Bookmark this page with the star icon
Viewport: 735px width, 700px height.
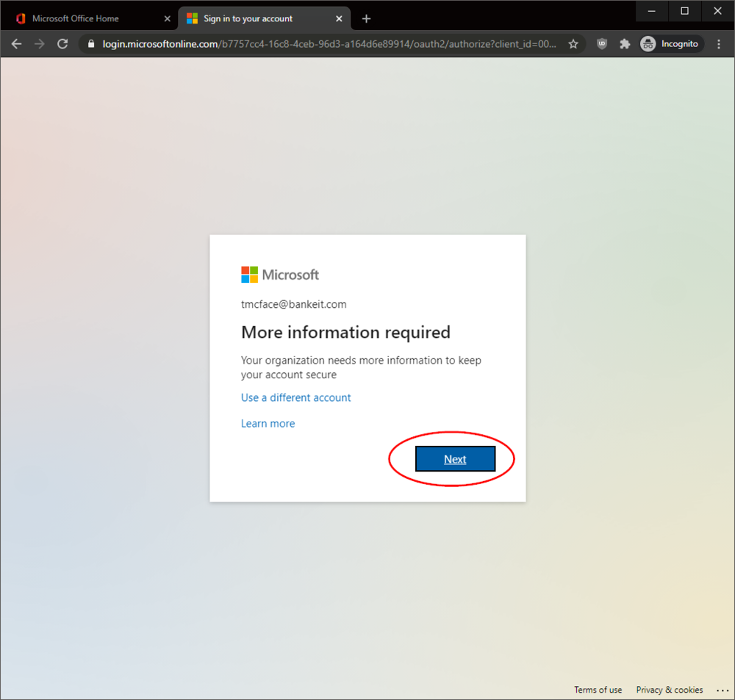pyautogui.click(x=573, y=44)
